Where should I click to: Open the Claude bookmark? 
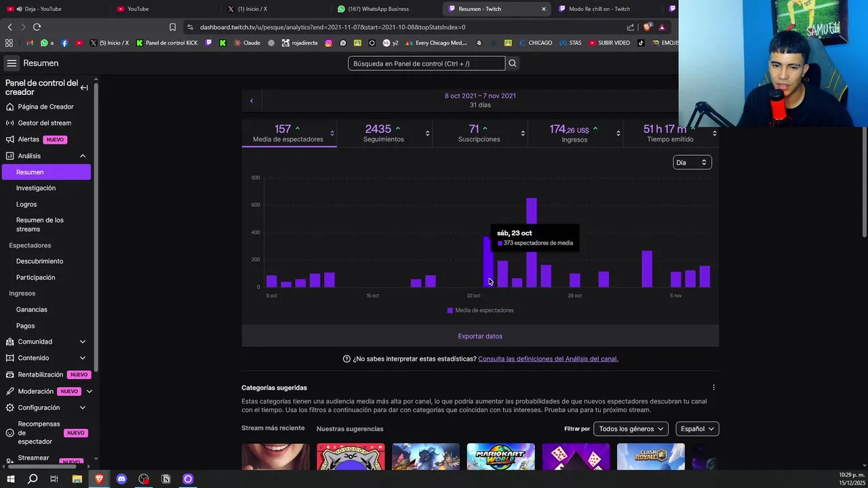click(247, 43)
